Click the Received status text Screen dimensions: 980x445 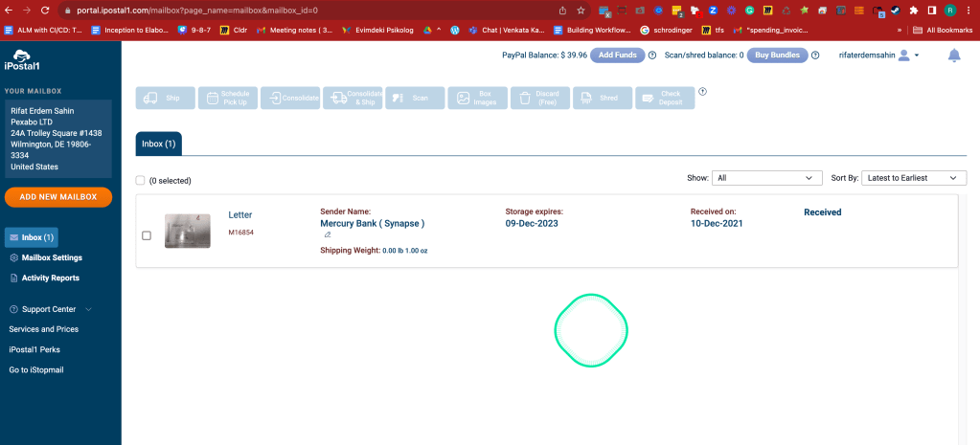pyautogui.click(x=823, y=212)
